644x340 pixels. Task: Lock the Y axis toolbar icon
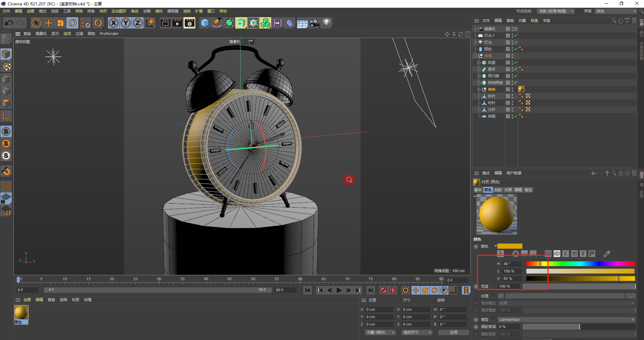click(125, 23)
